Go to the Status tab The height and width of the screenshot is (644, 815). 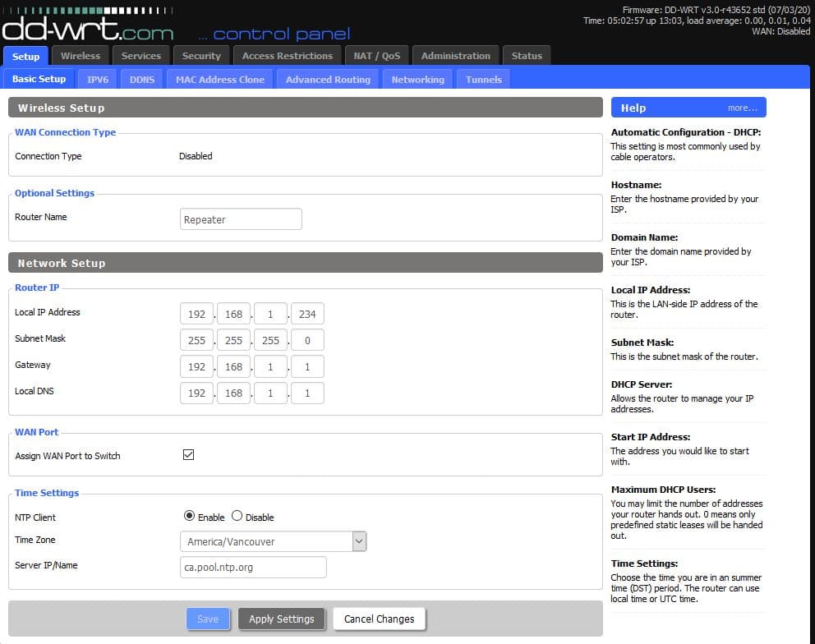[x=527, y=56]
